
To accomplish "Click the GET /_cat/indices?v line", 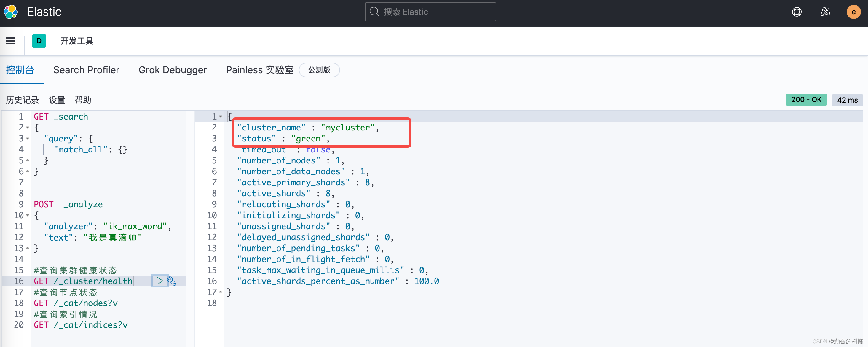I will tap(81, 325).
